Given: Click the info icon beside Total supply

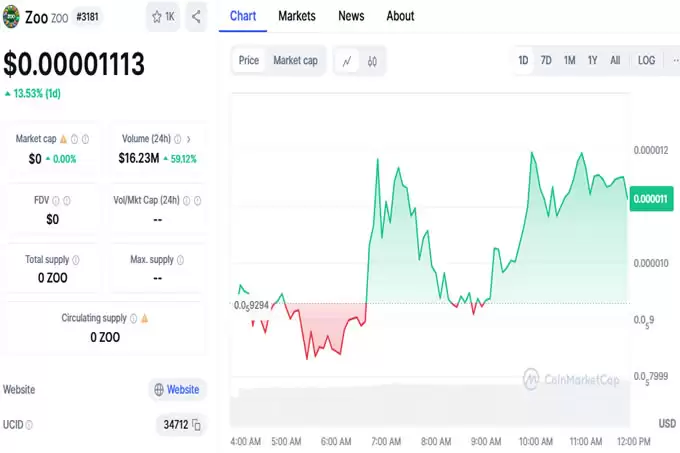Looking at the screenshot, I should (76, 260).
